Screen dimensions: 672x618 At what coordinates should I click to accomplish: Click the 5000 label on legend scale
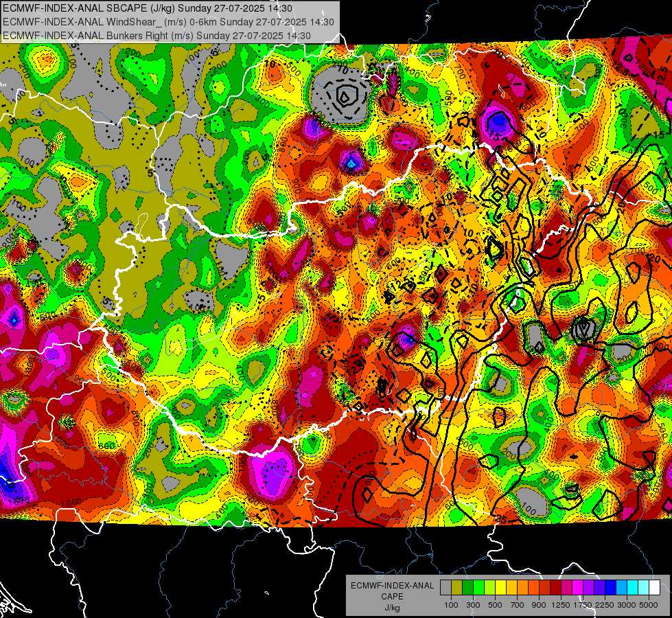click(x=649, y=605)
